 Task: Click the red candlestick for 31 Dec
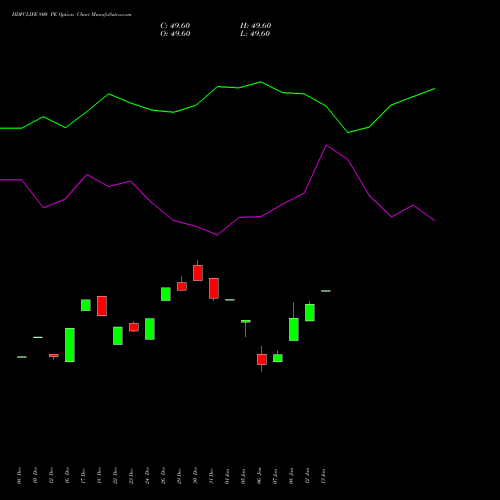[x=214, y=288]
